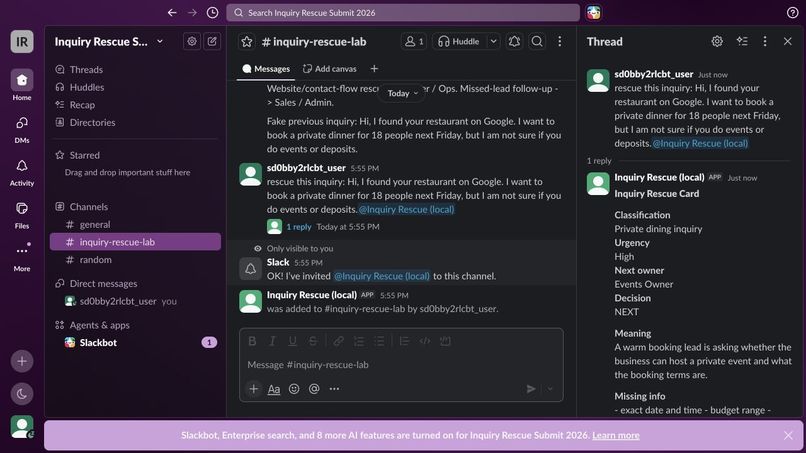Toggle ordered list in composer

(x=359, y=341)
